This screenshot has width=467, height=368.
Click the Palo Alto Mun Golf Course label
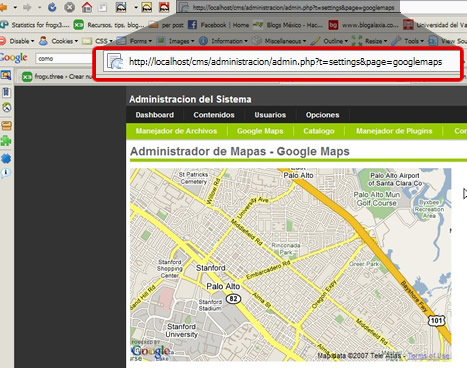tap(377, 199)
